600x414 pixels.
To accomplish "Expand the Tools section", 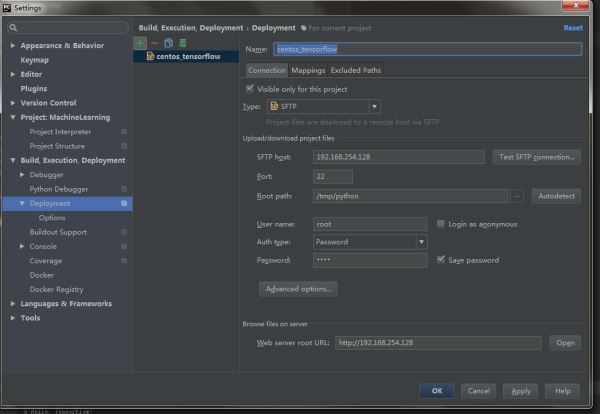I will (13, 318).
